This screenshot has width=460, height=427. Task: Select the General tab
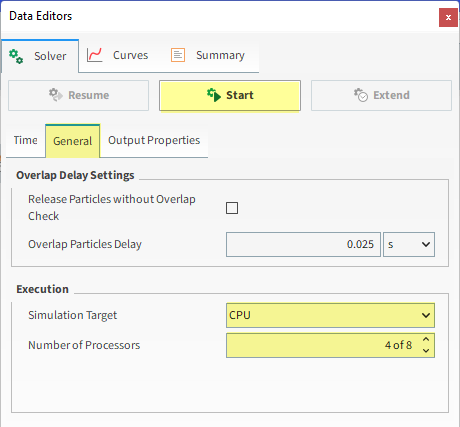(73, 141)
